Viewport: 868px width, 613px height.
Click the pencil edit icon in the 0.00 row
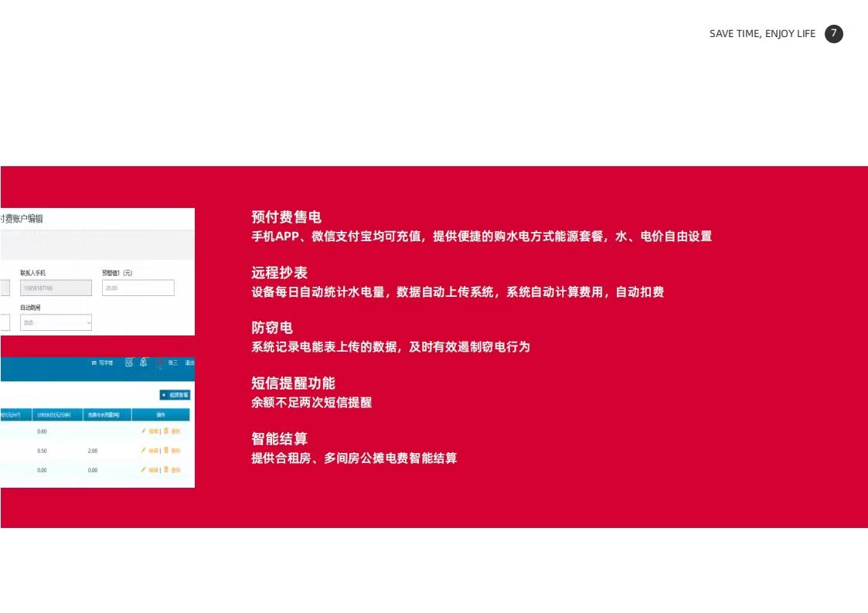pyautogui.click(x=143, y=469)
